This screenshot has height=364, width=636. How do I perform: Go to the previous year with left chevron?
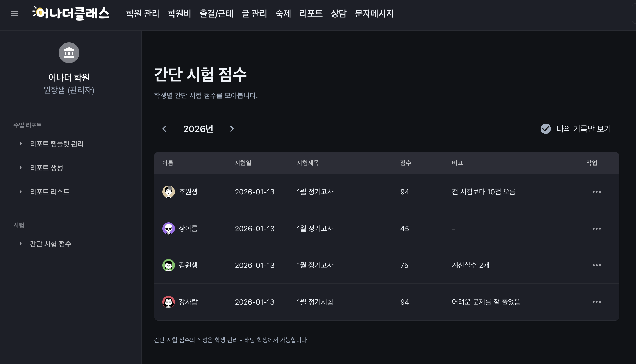click(164, 129)
